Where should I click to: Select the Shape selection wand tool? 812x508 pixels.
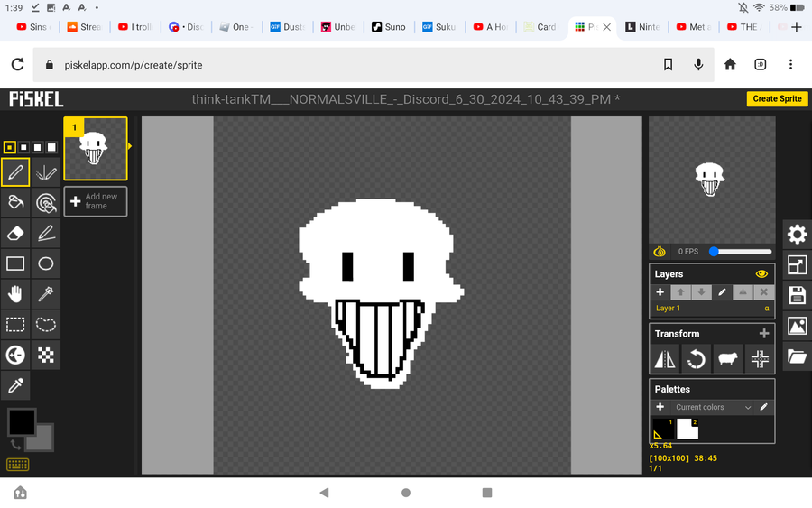coord(46,294)
